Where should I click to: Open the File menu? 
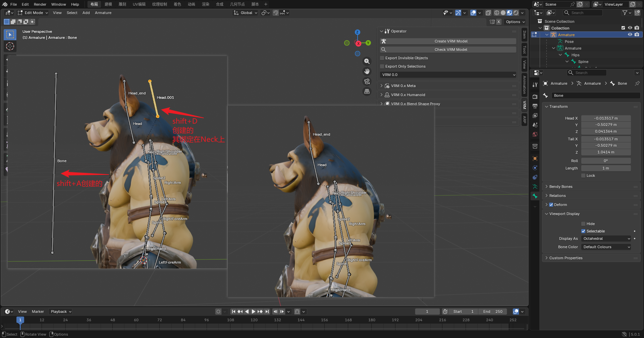coord(13,4)
